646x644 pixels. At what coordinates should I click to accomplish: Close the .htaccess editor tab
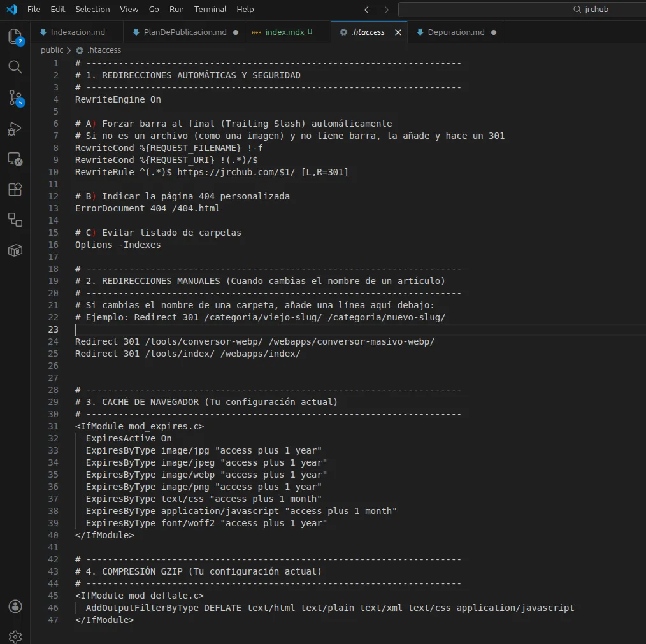(398, 32)
